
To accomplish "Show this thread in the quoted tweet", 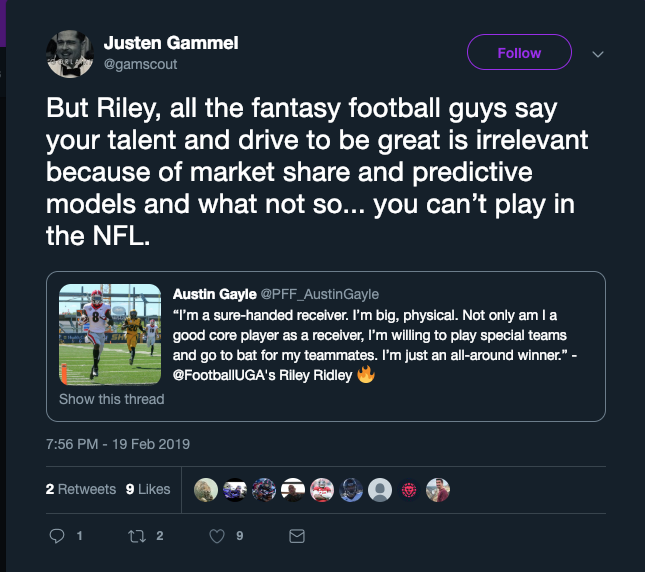I will coord(111,399).
